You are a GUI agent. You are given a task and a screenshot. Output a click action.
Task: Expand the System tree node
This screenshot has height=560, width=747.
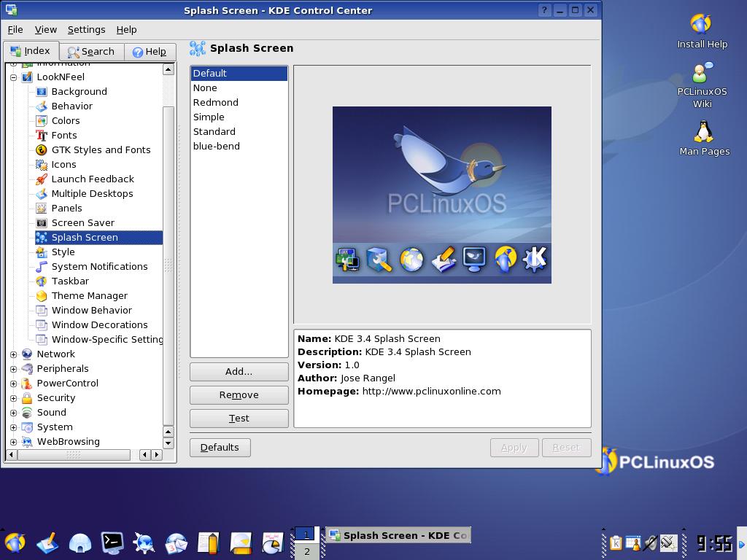click(x=13, y=427)
